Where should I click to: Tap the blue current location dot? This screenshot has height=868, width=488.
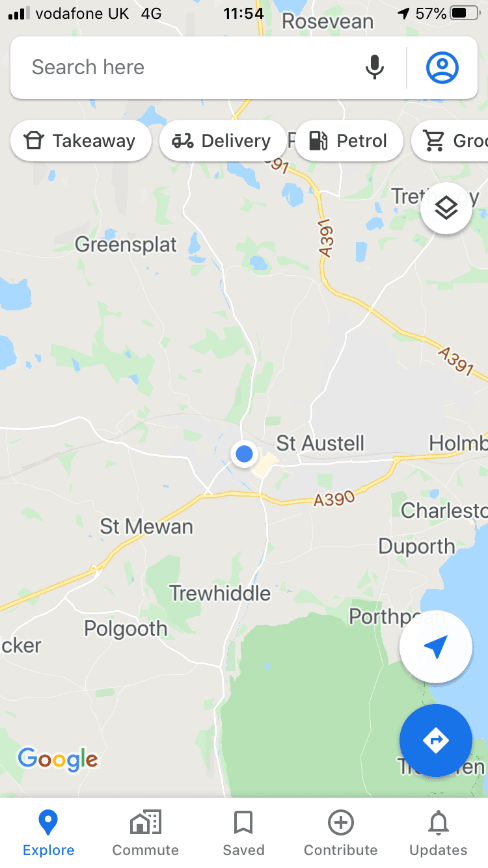coord(244,454)
